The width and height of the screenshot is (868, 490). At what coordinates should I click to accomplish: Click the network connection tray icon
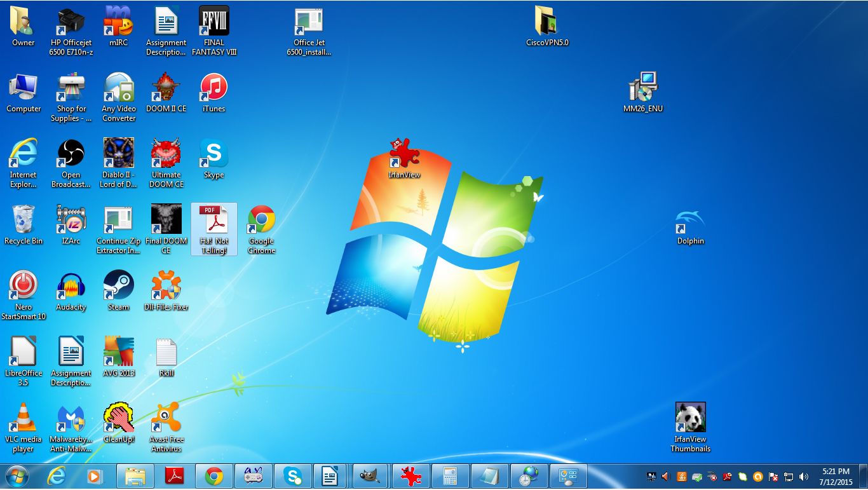pyautogui.click(x=789, y=476)
